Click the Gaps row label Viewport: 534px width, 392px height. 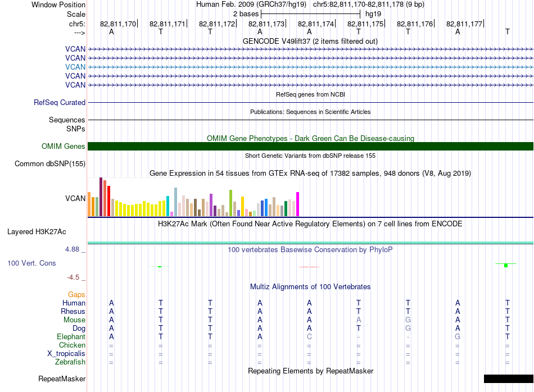pyautogui.click(x=76, y=294)
